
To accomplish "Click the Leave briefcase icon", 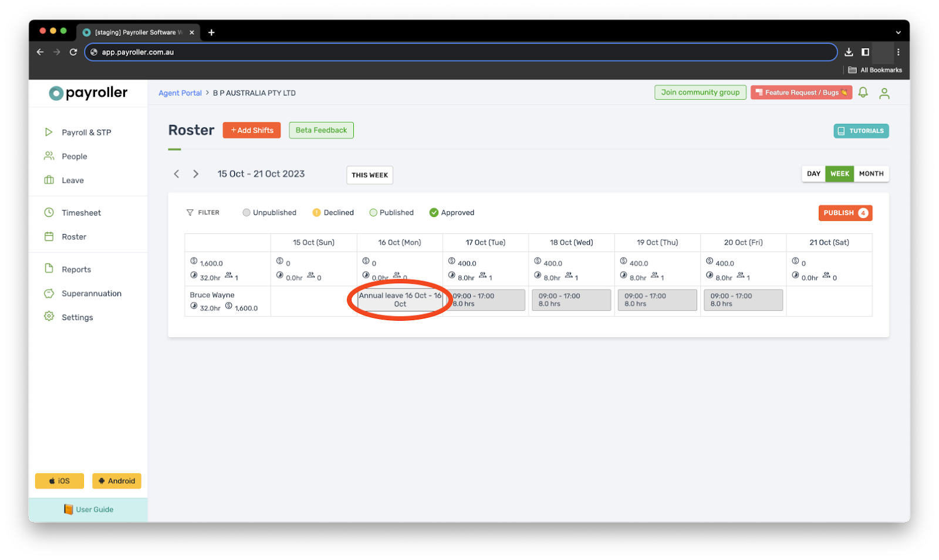I will [49, 180].
